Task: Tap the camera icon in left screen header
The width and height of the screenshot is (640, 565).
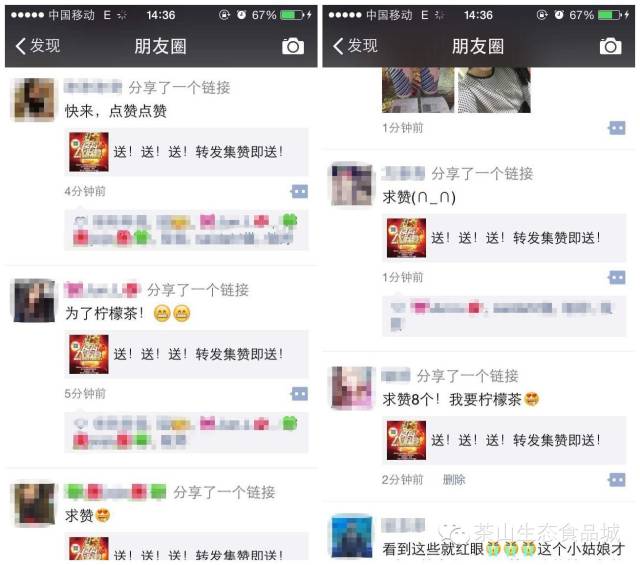Action: [x=293, y=46]
